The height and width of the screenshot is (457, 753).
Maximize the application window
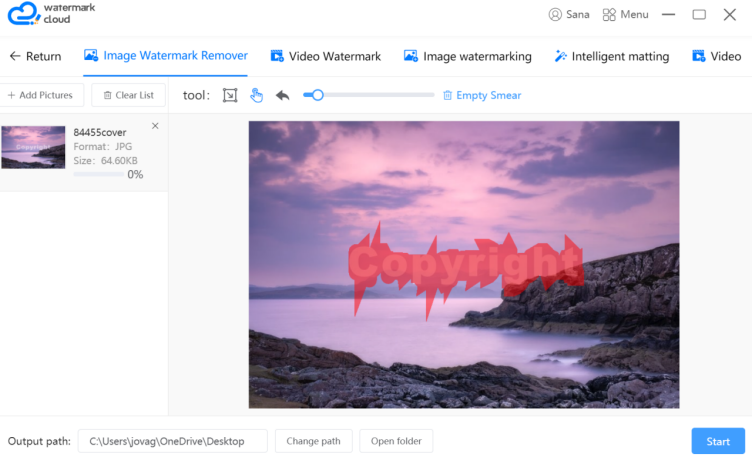699,14
